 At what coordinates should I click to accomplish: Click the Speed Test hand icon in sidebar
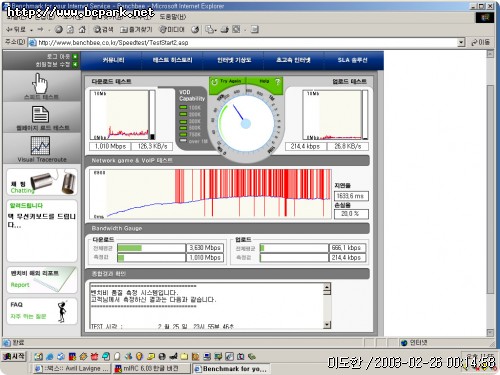40,83
